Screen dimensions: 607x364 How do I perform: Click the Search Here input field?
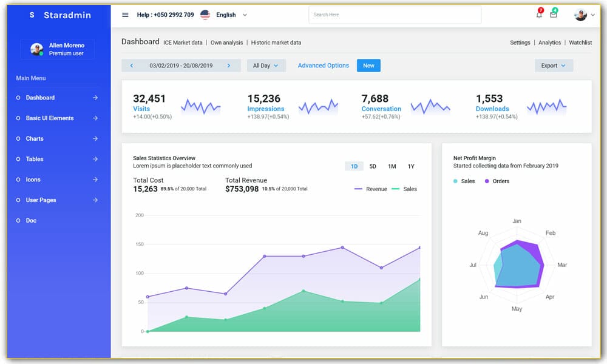click(395, 15)
